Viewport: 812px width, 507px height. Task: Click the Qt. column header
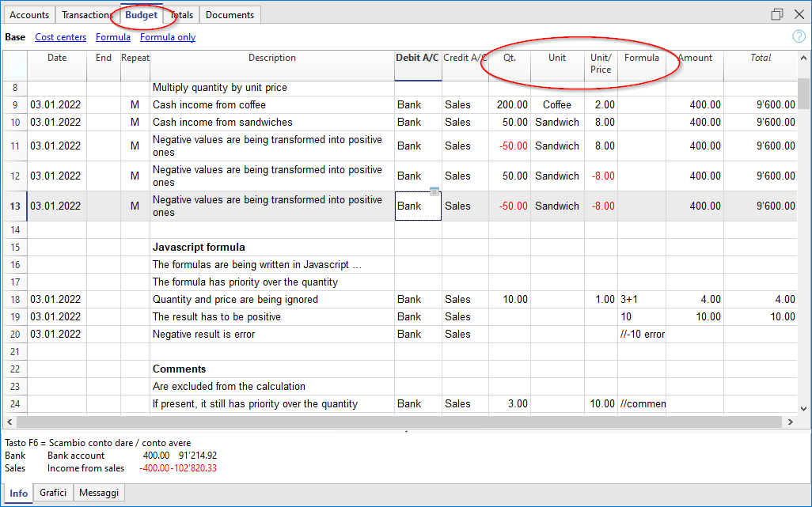tap(510, 57)
